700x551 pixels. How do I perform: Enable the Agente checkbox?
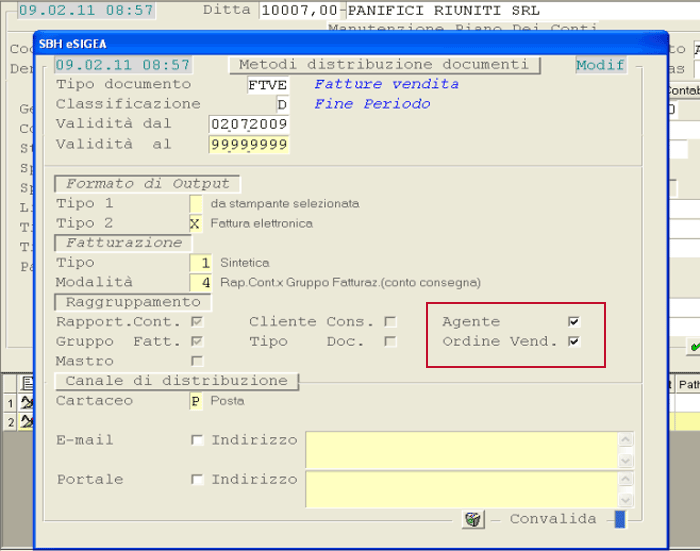[x=573, y=322]
